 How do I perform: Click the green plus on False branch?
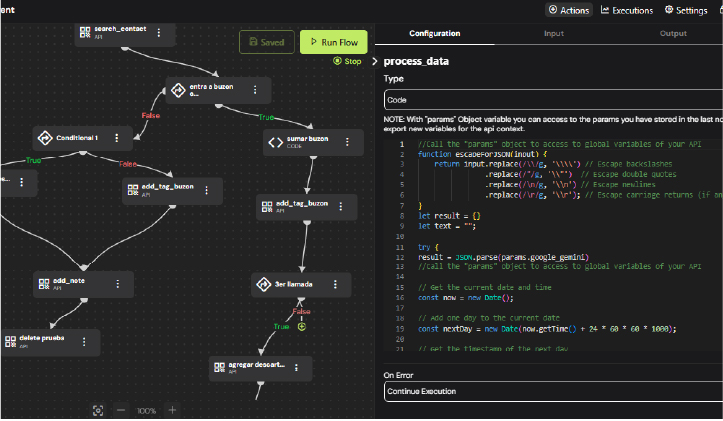pos(301,326)
